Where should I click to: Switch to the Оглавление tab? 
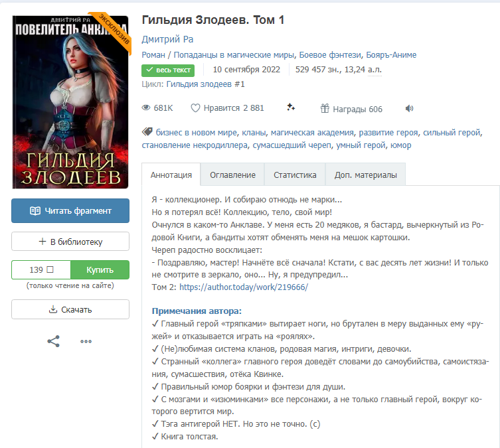(x=232, y=175)
